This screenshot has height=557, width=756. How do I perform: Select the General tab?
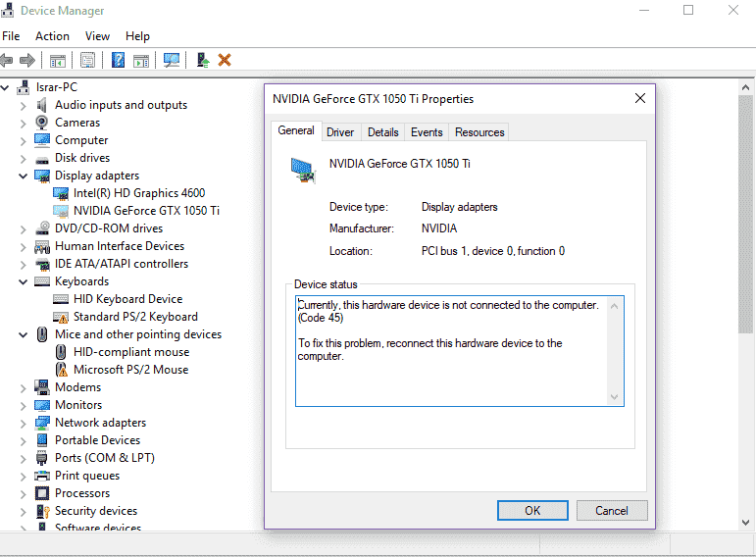pos(296,130)
